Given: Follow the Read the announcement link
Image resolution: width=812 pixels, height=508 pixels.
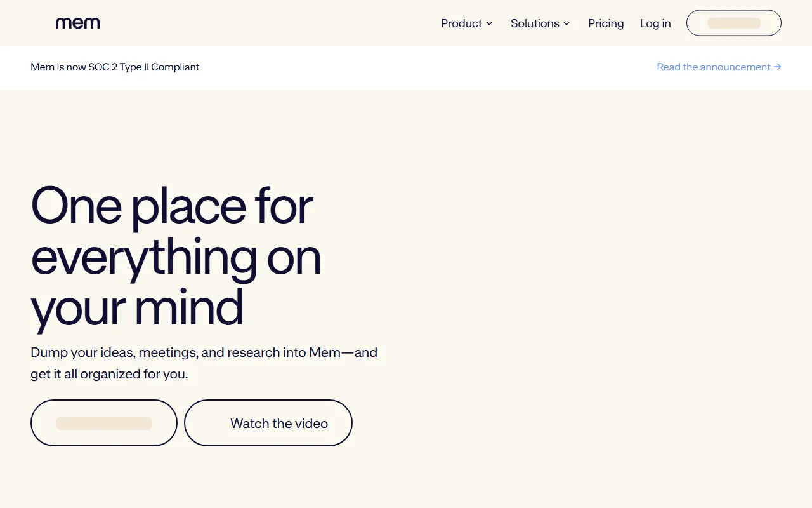Looking at the screenshot, I should click(x=714, y=67).
